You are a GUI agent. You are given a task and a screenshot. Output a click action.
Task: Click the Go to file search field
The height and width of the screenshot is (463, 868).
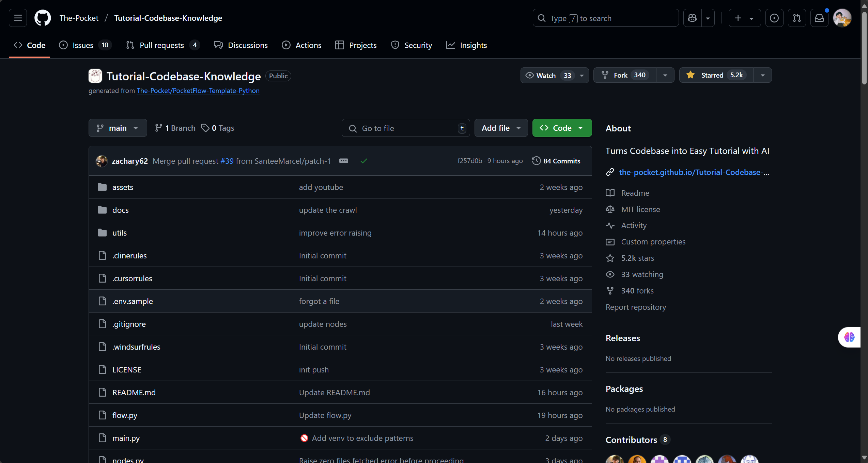coord(405,128)
